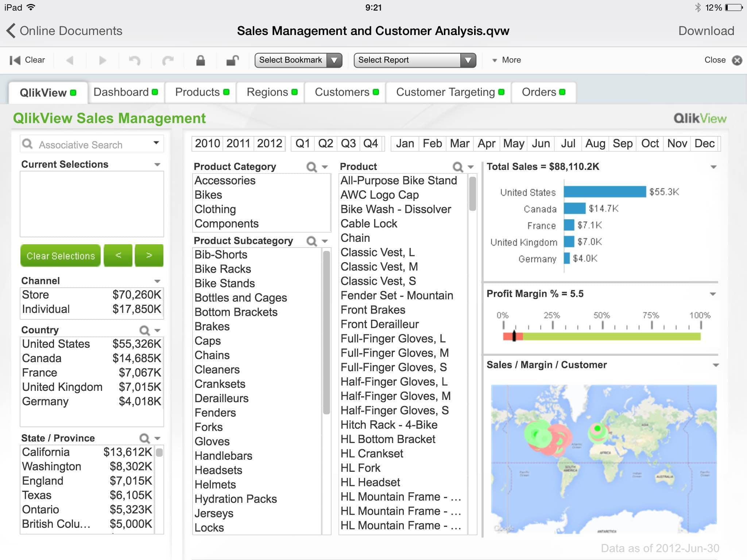747x560 pixels.
Task: Toggle year 2011 selection
Action: (x=238, y=144)
